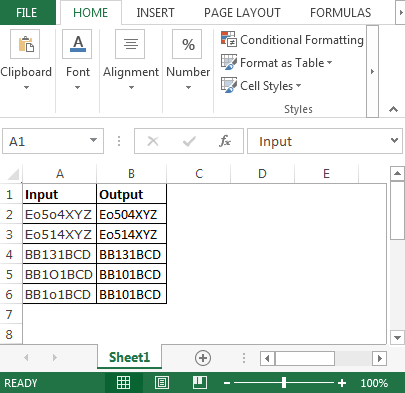Switch to the PAGE LAYOUT tab
The height and width of the screenshot is (393, 405).
point(242,13)
